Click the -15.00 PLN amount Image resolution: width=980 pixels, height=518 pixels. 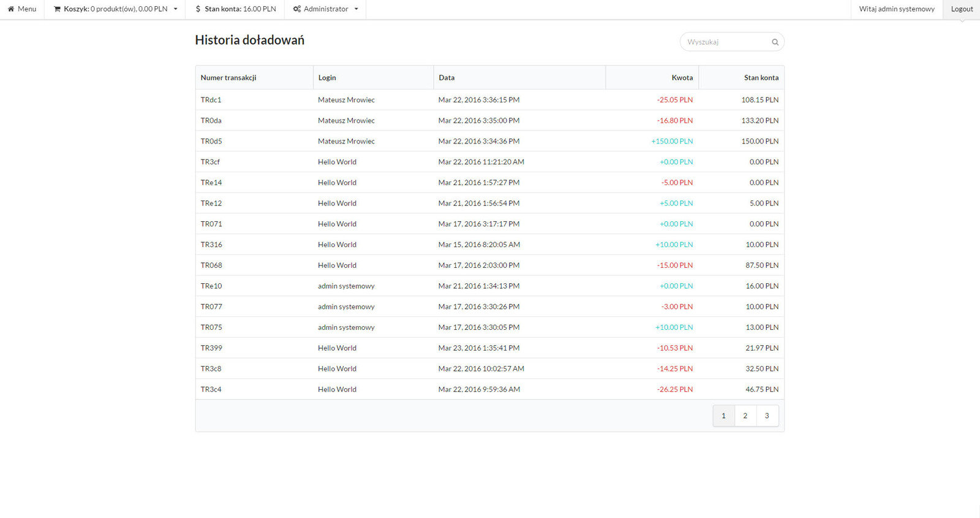pos(675,265)
